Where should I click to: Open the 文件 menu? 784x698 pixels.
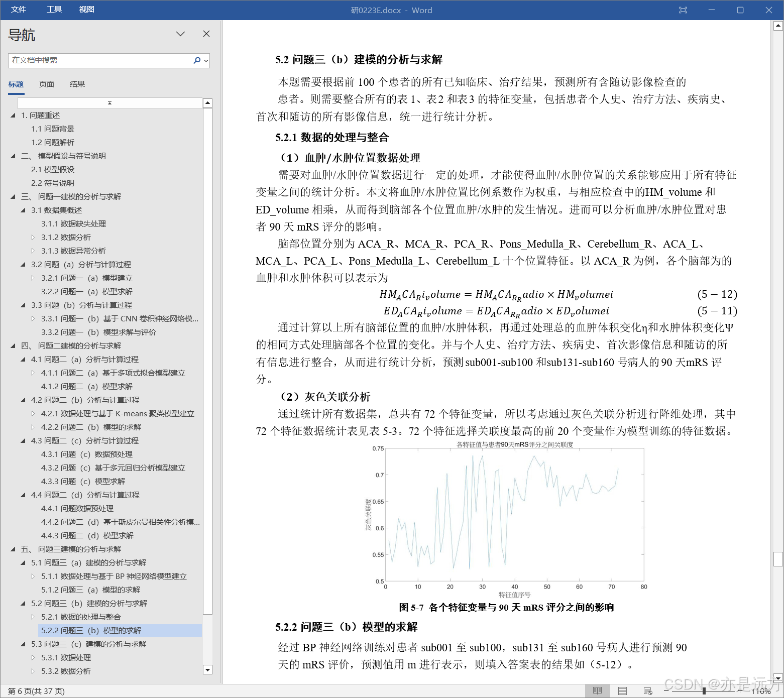pos(19,10)
